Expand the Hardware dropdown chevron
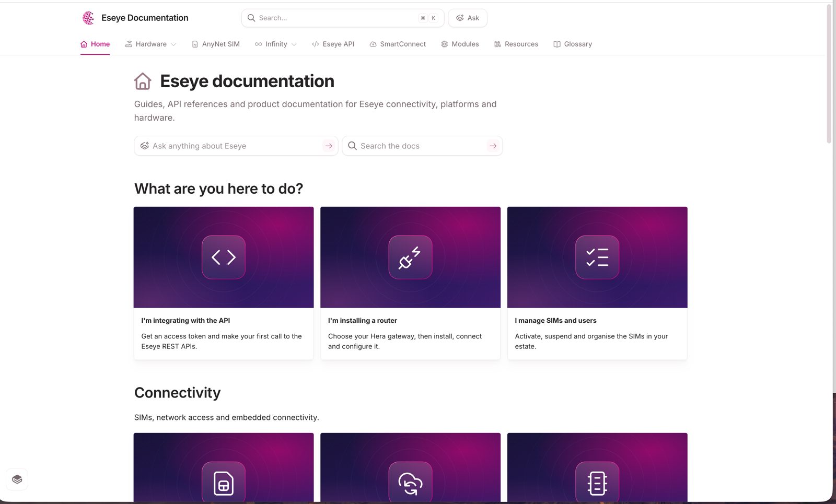Image resolution: width=836 pixels, height=504 pixels. click(173, 44)
